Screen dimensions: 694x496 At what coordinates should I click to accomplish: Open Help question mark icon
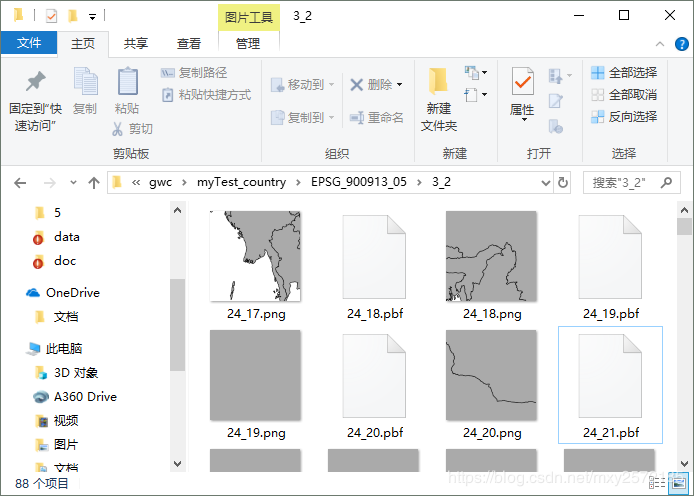pos(682,44)
